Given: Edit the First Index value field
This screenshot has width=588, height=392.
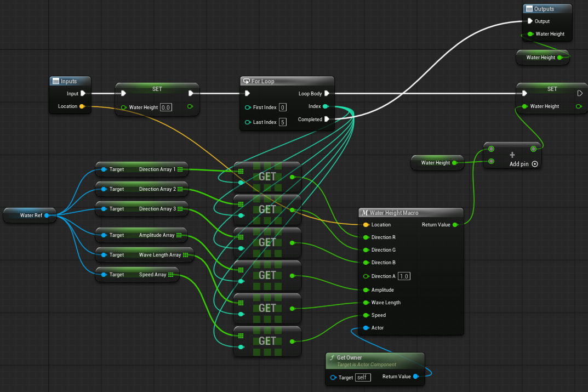Looking at the screenshot, I should tap(283, 107).
